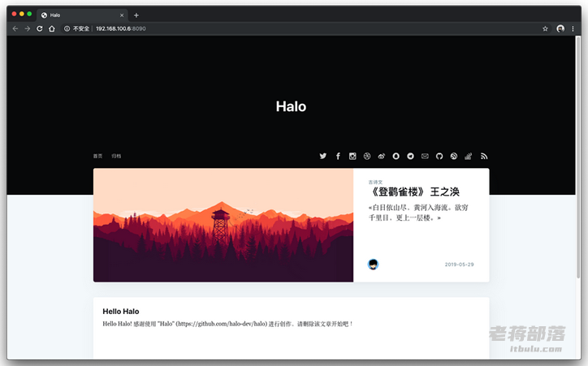Open the circular feed icon beside GitHub

tap(454, 156)
